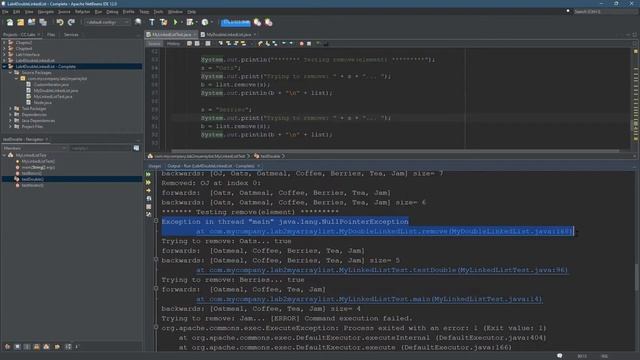Switch to the Files panel tab
640x360 pixels.
[x=51, y=35]
